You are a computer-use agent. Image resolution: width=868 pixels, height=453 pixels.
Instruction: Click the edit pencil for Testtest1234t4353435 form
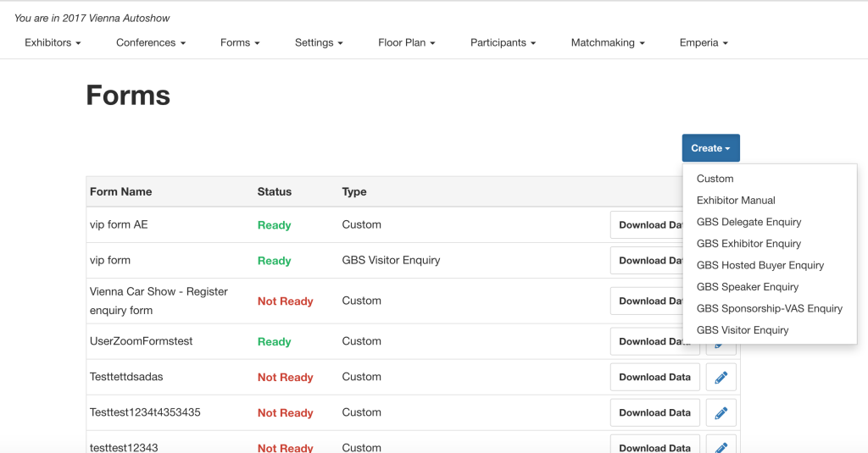(721, 413)
